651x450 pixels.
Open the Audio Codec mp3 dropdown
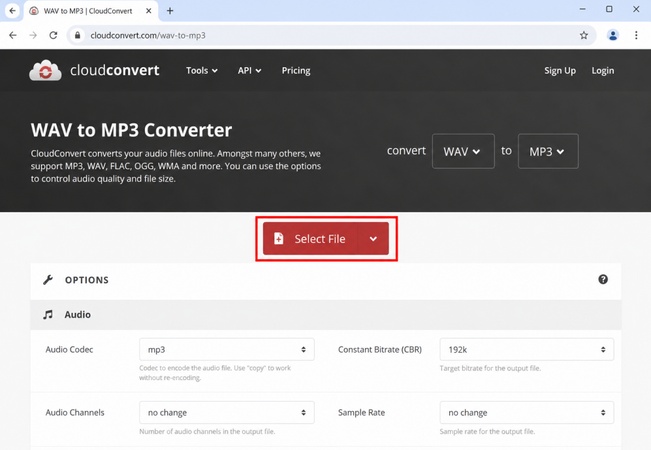[227, 349]
